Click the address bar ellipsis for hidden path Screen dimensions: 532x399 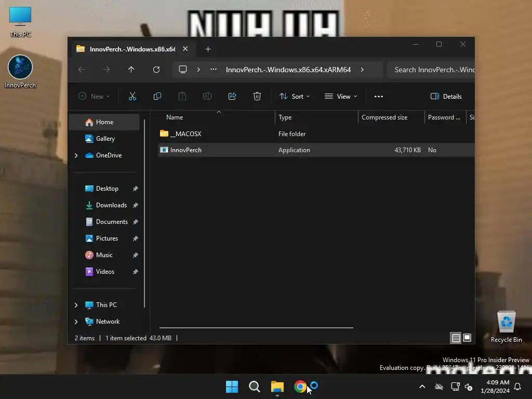pos(214,69)
